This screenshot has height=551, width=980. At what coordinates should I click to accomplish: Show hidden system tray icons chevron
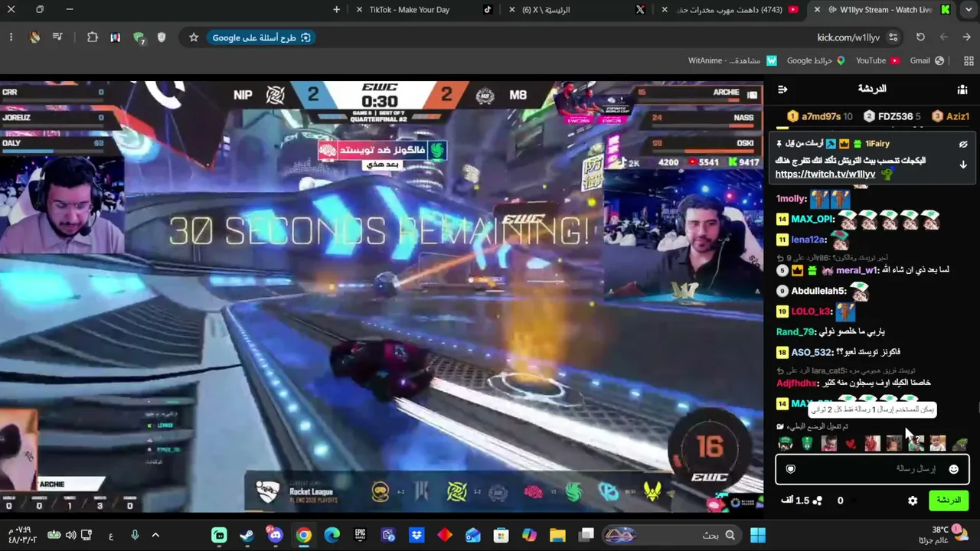tap(155, 535)
